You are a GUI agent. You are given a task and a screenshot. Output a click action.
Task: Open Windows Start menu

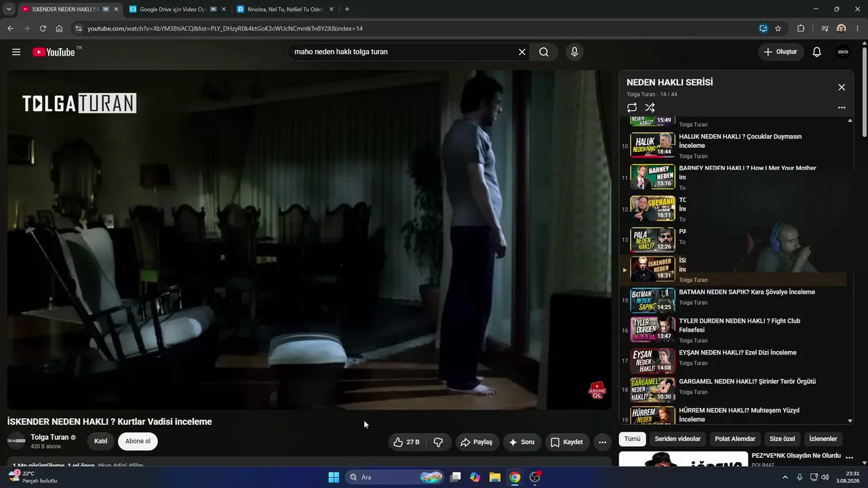coord(334,477)
